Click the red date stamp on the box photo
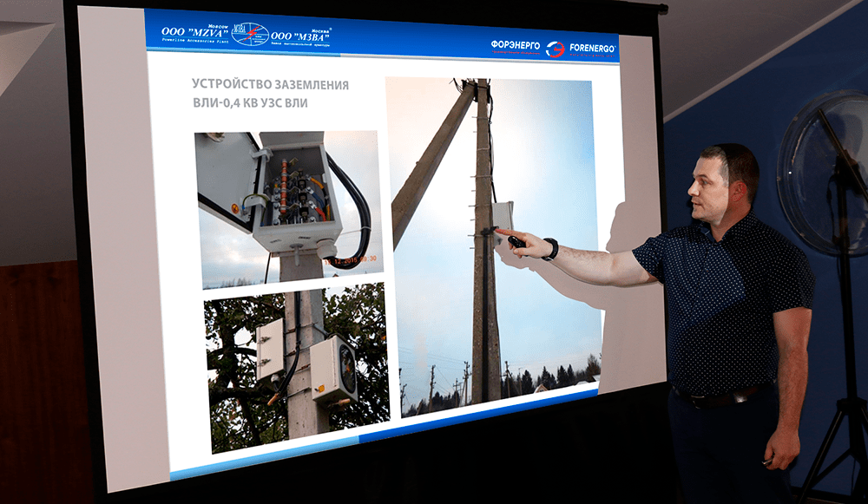The width and height of the screenshot is (868, 504). 351,259
